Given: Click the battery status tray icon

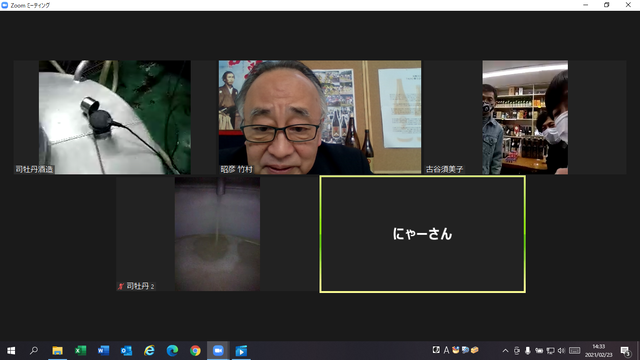Looking at the screenshot, I should pos(539,351).
